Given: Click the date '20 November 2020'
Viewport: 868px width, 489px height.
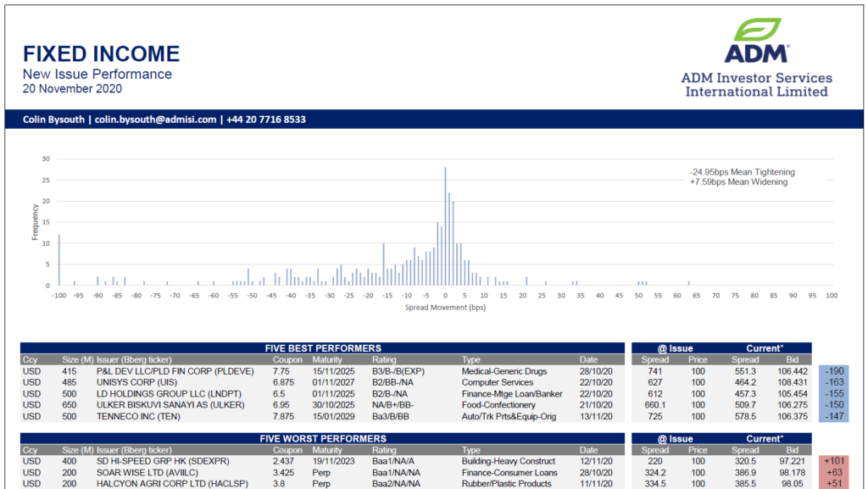Looking at the screenshot, I should [x=73, y=88].
